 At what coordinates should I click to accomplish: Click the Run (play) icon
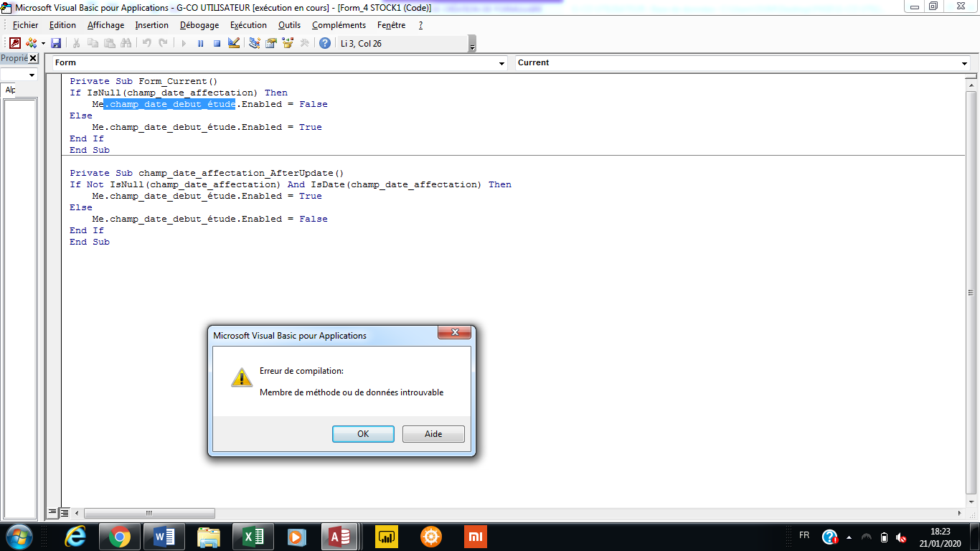click(x=184, y=43)
